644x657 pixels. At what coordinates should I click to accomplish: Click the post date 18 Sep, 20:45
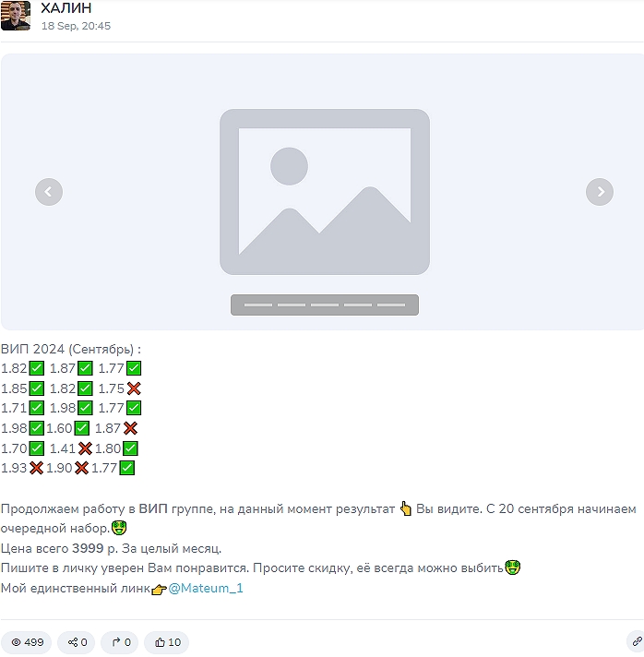pos(76,26)
